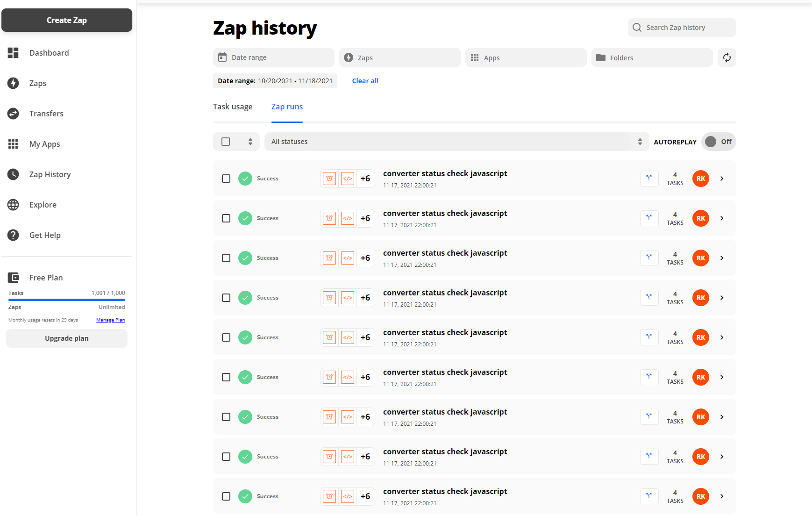Switch to the Task usage tab

pyautogui.click(x=233, y=107)
